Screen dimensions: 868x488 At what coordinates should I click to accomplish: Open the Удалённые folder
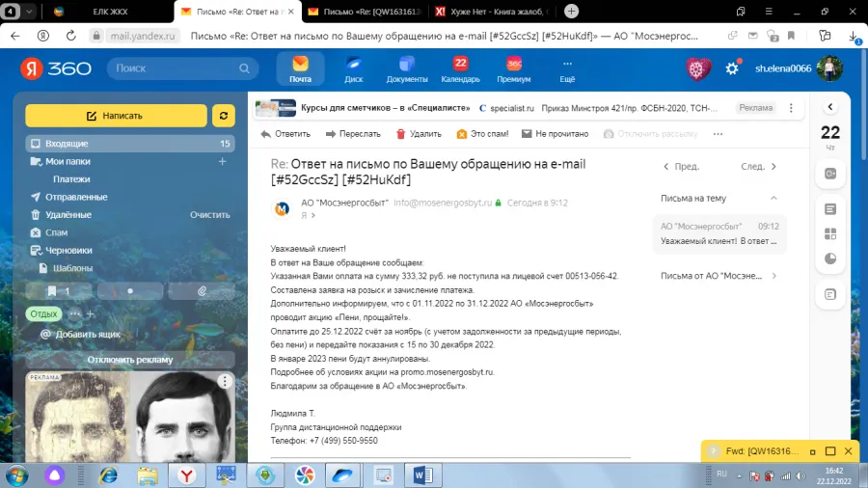68,215
